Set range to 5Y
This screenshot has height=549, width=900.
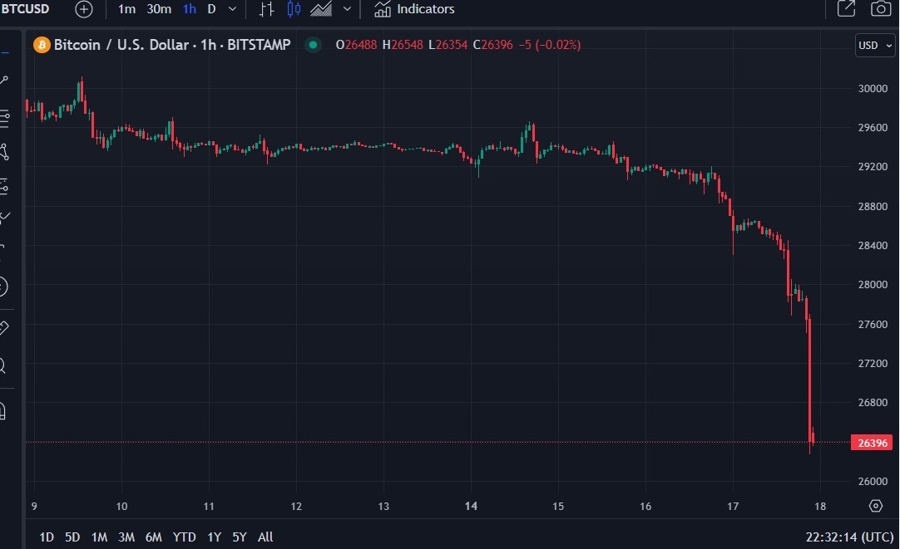coord(239,537)
